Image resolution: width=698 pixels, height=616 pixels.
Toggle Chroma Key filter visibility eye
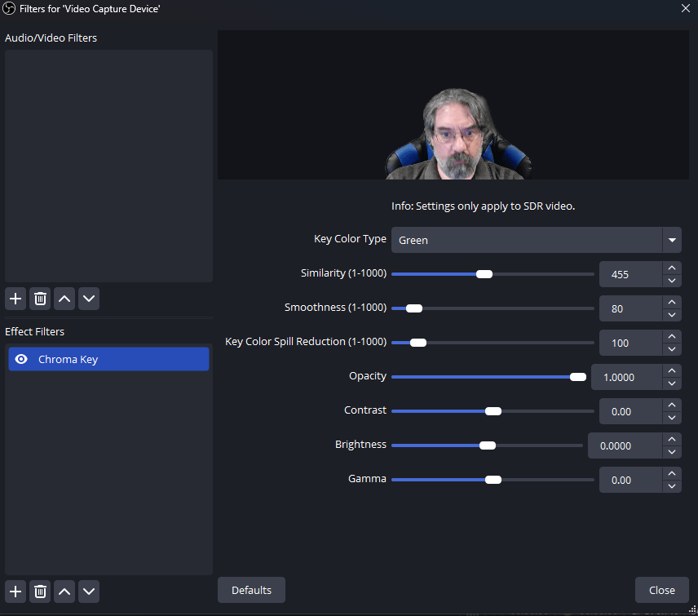pyautogui.click(x=22, y=360)
